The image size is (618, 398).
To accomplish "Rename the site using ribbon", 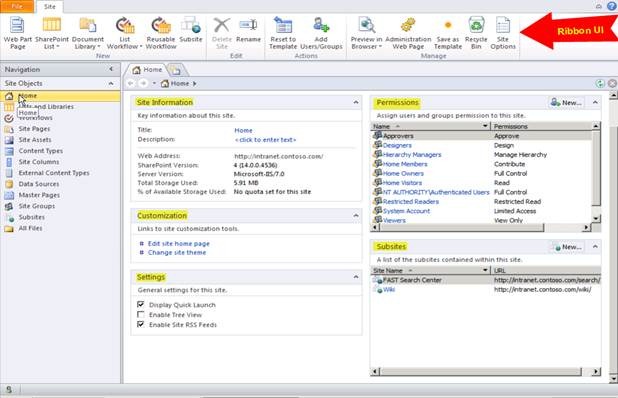I will click(x=248, y=30).
